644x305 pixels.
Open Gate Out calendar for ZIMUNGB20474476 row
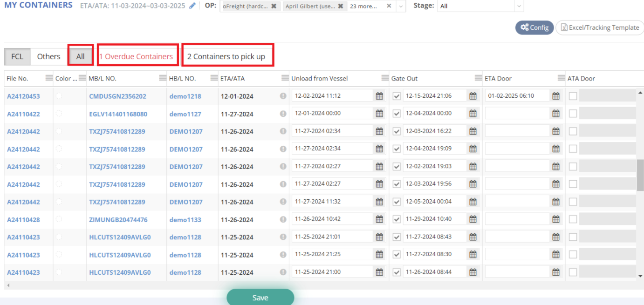[473, 219]
